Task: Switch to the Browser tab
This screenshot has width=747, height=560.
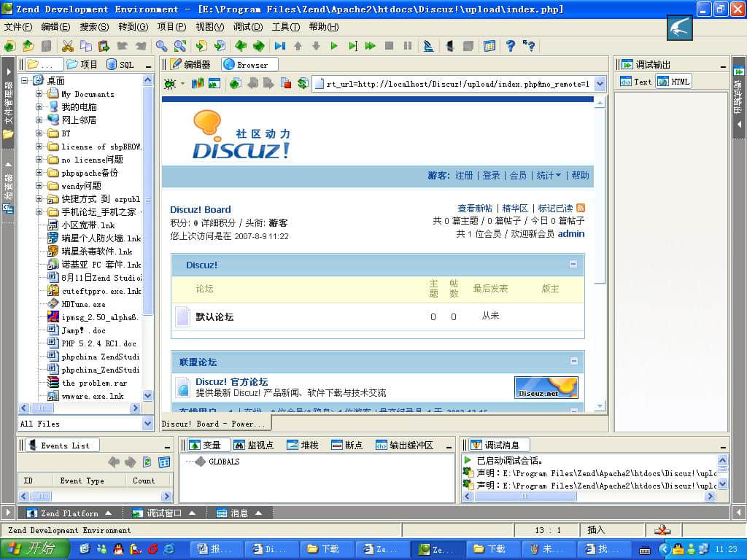Action: [249, 64]
